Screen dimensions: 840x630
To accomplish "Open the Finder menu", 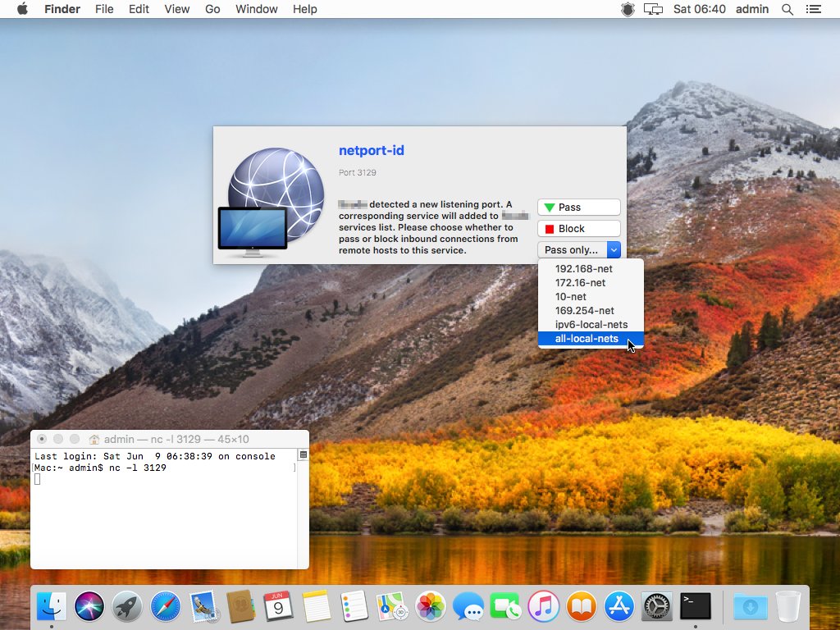I will pos(62,9).
